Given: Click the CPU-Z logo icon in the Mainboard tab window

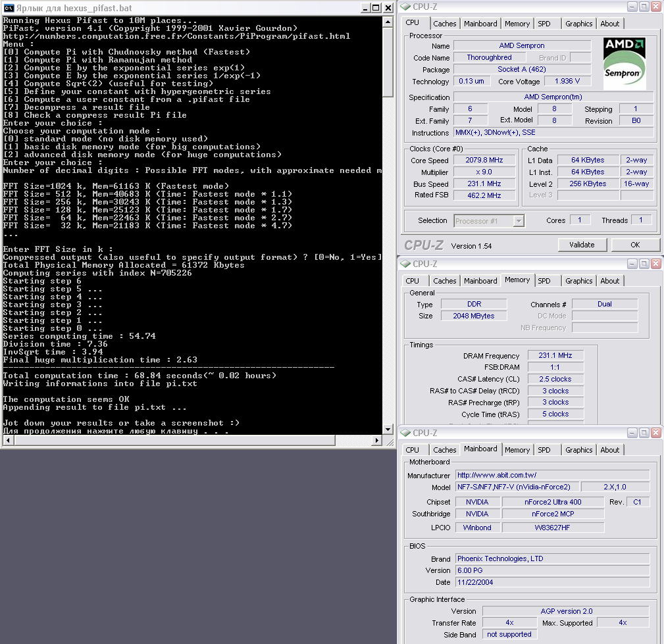Looking at the screenshot, I should 405,433.
